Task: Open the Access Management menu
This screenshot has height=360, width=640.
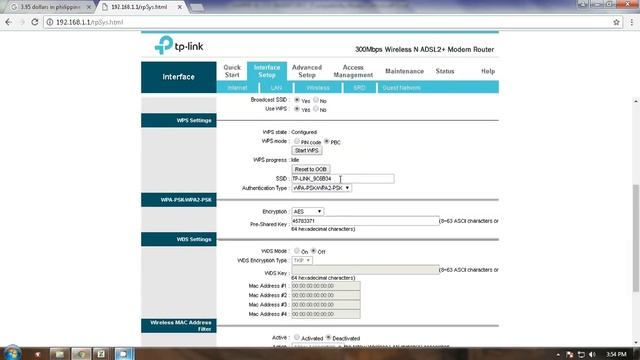Action: [x=353, y=71]
